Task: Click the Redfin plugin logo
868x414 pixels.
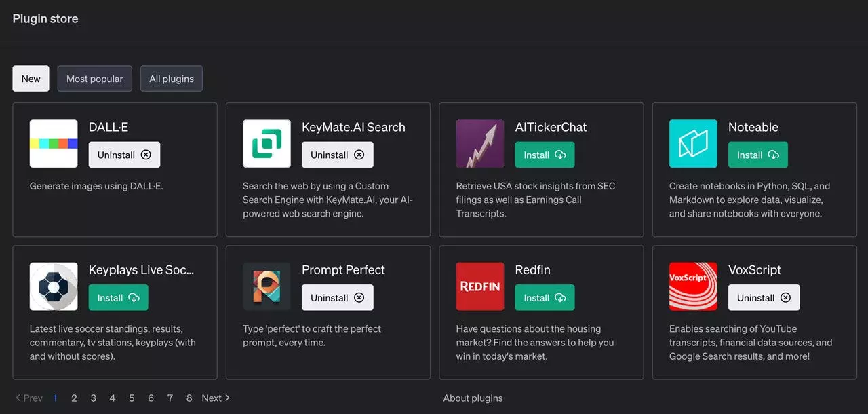Action: [x=480, y=286]
